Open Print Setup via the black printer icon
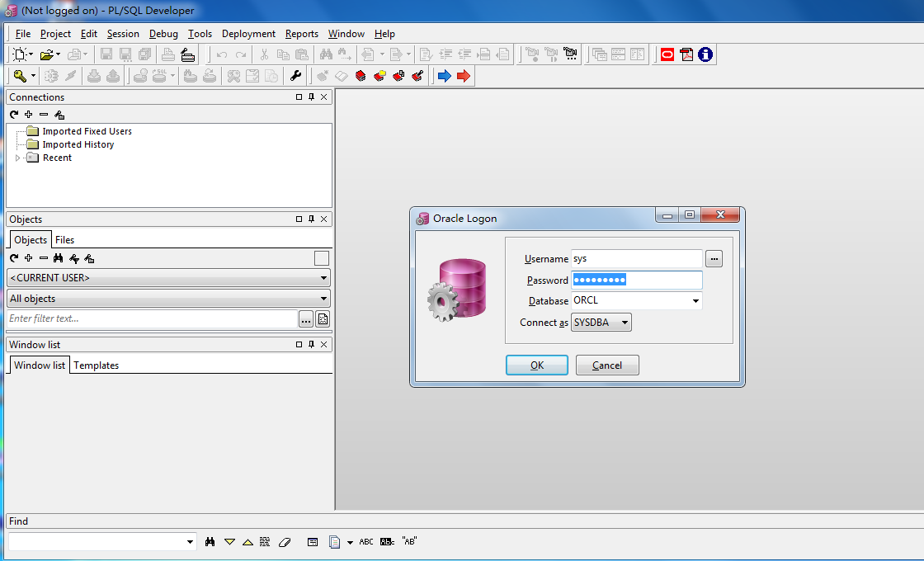924x561 pixels. [187, 54]
